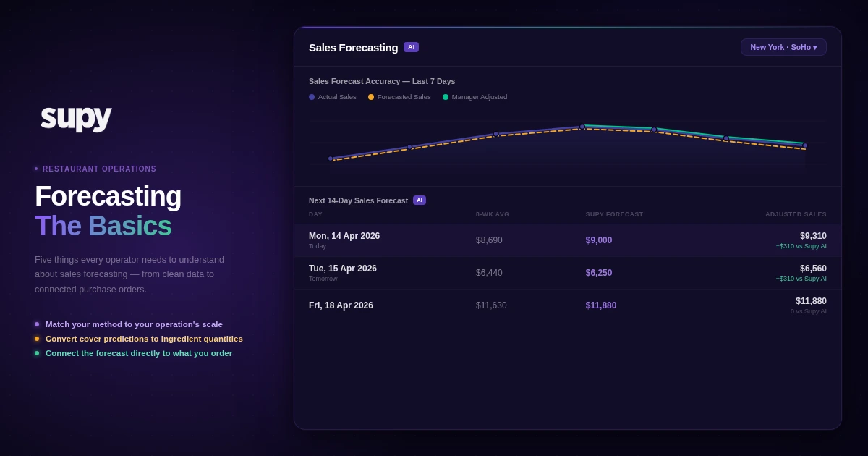Expand the Mon, 14 Apr 2026 forecast row

point(568,240)
